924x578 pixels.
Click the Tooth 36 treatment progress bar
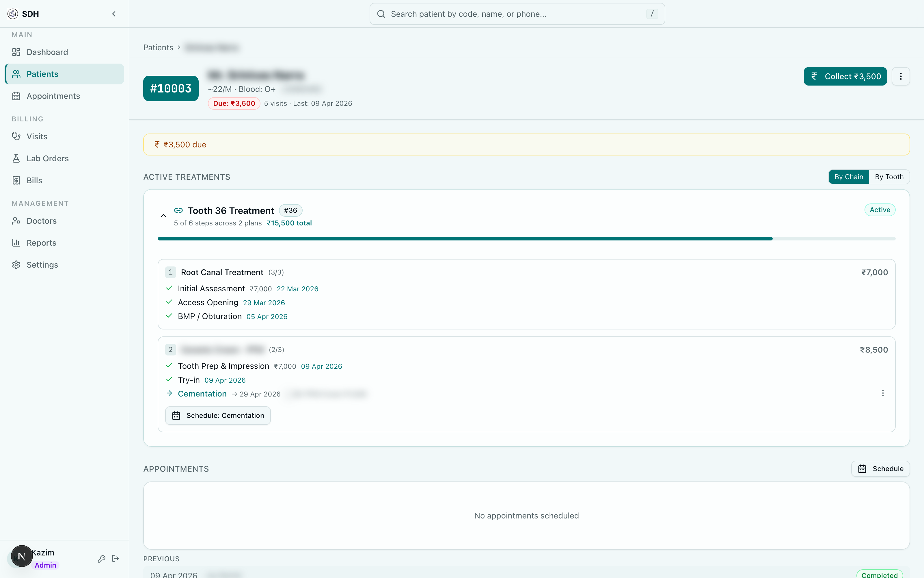(526, 239)
